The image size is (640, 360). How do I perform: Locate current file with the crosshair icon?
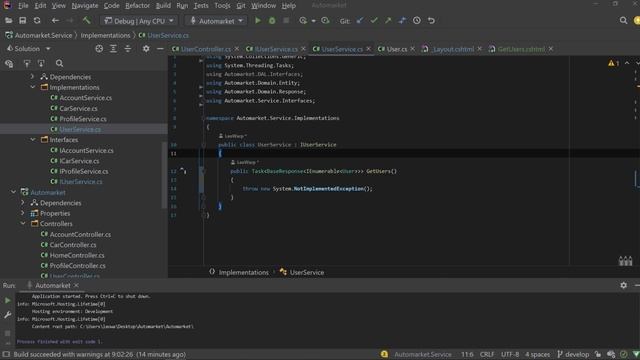pos(99,49)
